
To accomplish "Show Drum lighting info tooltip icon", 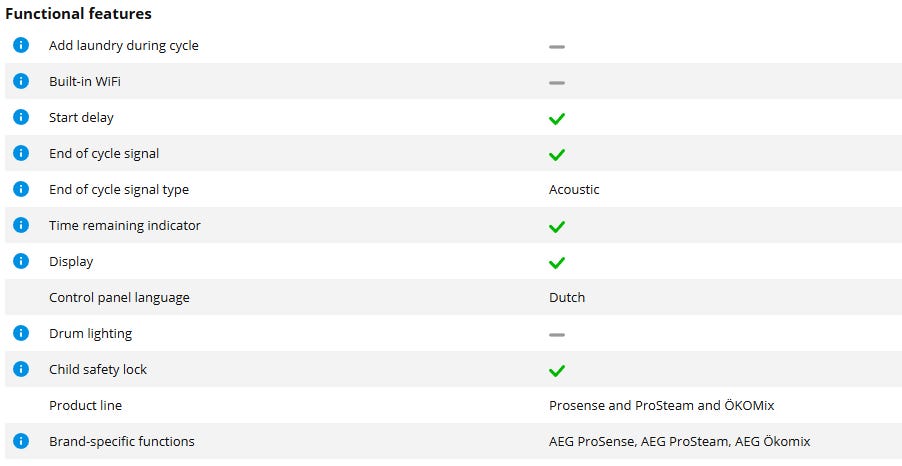I will click(21, 333).
